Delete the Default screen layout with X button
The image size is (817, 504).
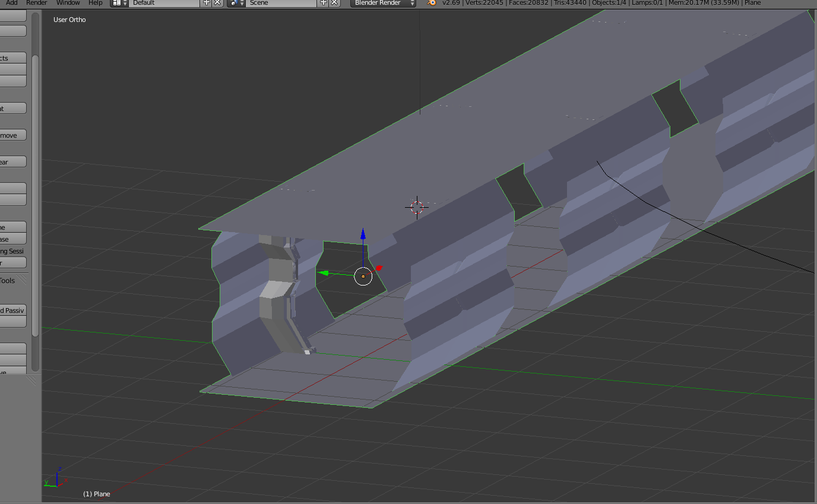coord(217,3)
